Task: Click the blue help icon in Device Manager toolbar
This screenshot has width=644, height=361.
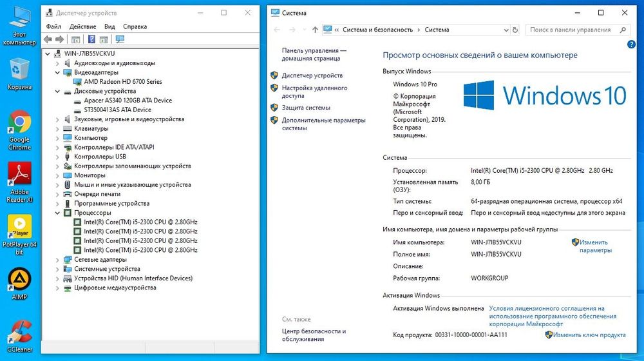Action: coord(91,39)
